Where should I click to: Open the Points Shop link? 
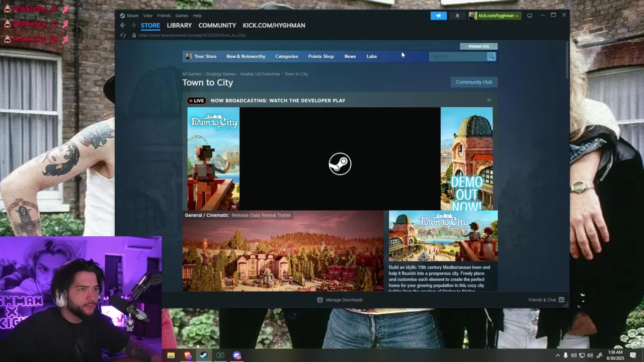click(x=321, y=56)
